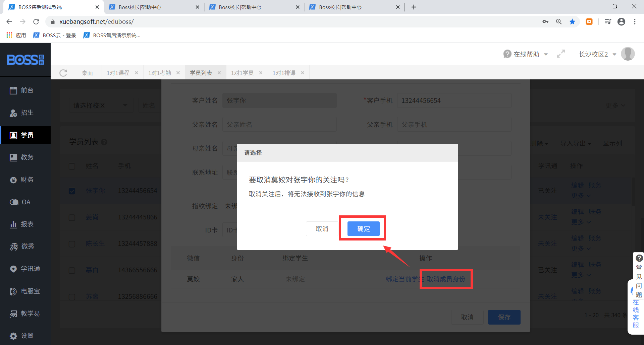Image resolution: width=644 pixels, height=345 pixels.
Task: Open the OA sidebar section
Action: pyautogui.click(x=25, y=202)
